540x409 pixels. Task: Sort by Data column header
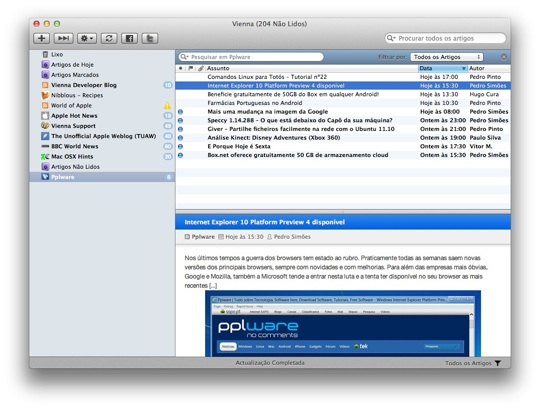pos(443,68)
